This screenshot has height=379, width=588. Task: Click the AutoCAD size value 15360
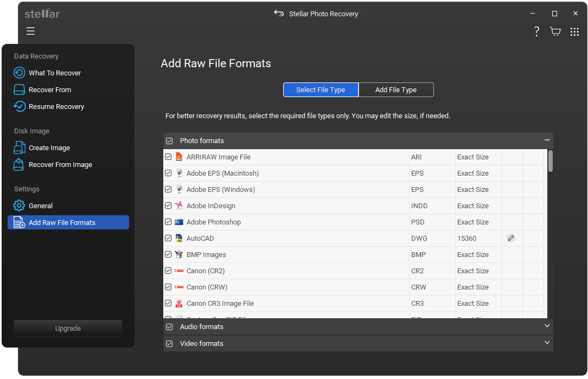pos(466,238)
